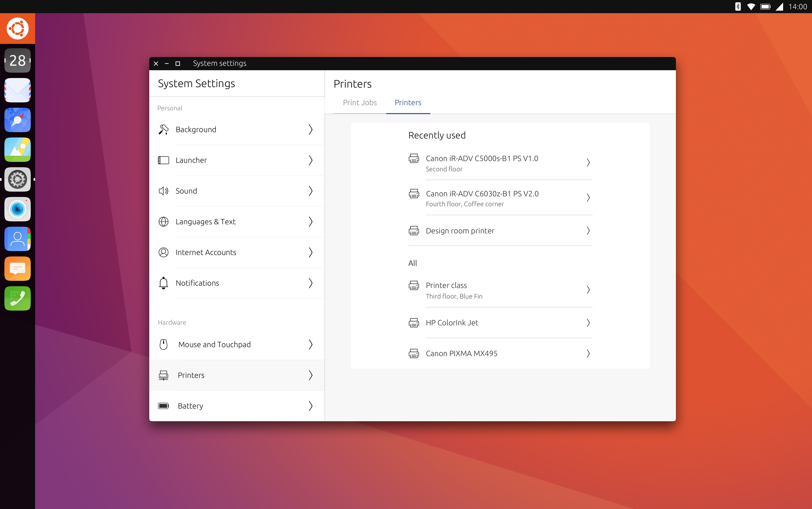Launch the green Phone dialer app
Image resolution: width=812 pixels, height=509 pixels.
pos(18,298)
